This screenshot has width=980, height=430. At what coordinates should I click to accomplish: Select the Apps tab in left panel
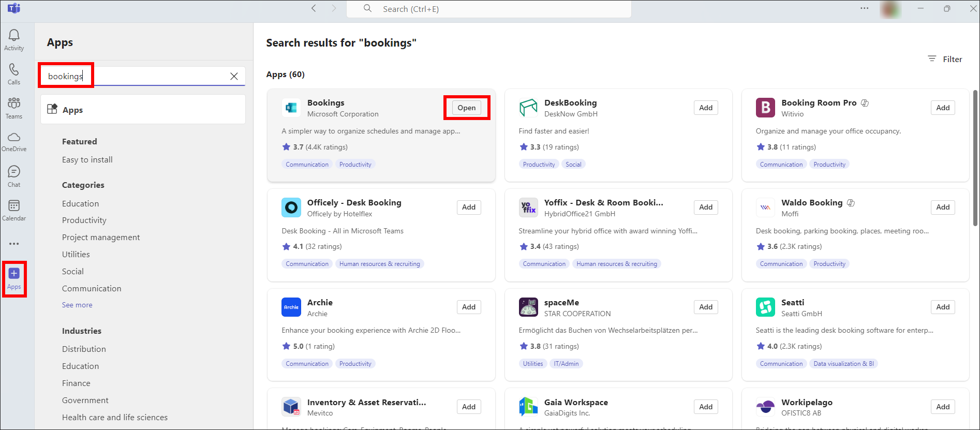[143, 110]
